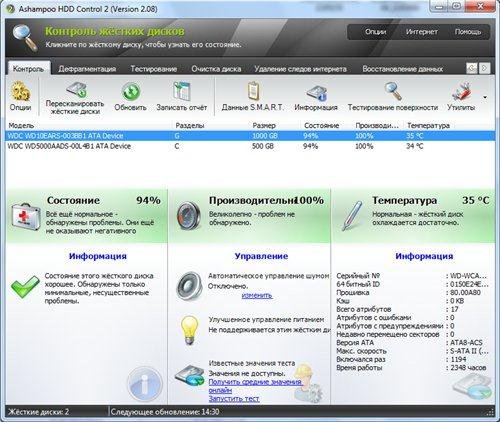This screenshot has width=500, height=422.
Task: Start Тестирование поверхности magnifier icon
Action: 393,91
